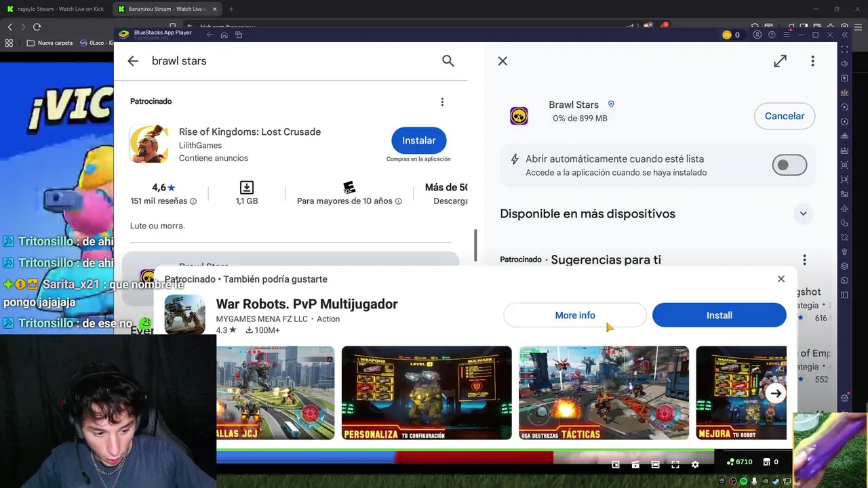Open the Patrocinado ad options menu
868x488 pixels.
pos(442,102)
